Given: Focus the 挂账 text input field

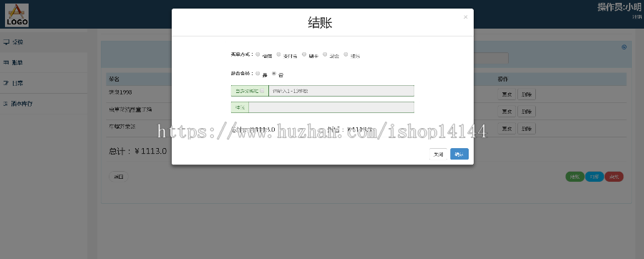Looking at the screenshot, I should pos(331,107).
